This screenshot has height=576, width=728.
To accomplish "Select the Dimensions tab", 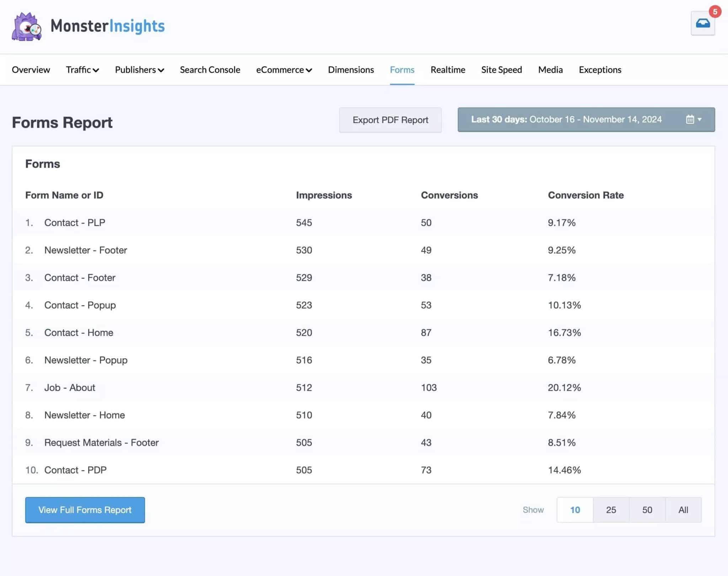I will click(x=350, y=70).
